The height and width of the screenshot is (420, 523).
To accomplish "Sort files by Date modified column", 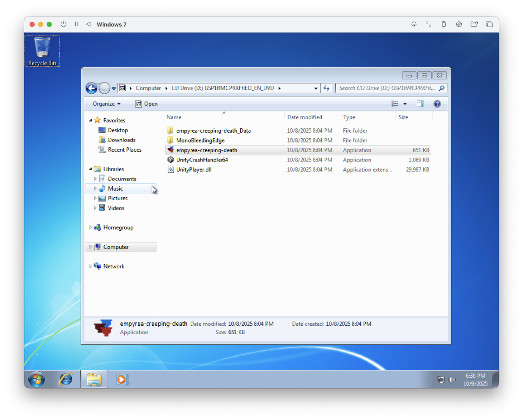I will [304, 117].
